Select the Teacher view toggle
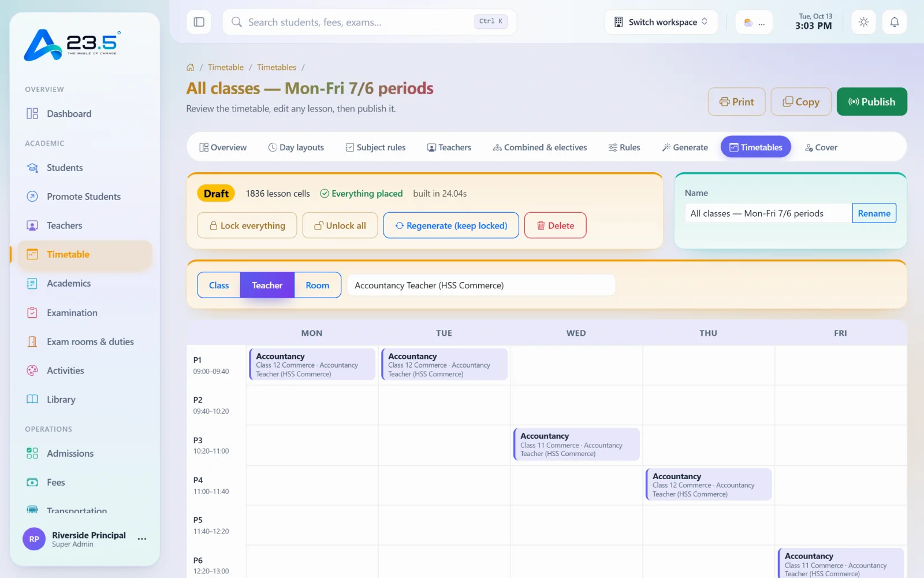 click(267, 286)
